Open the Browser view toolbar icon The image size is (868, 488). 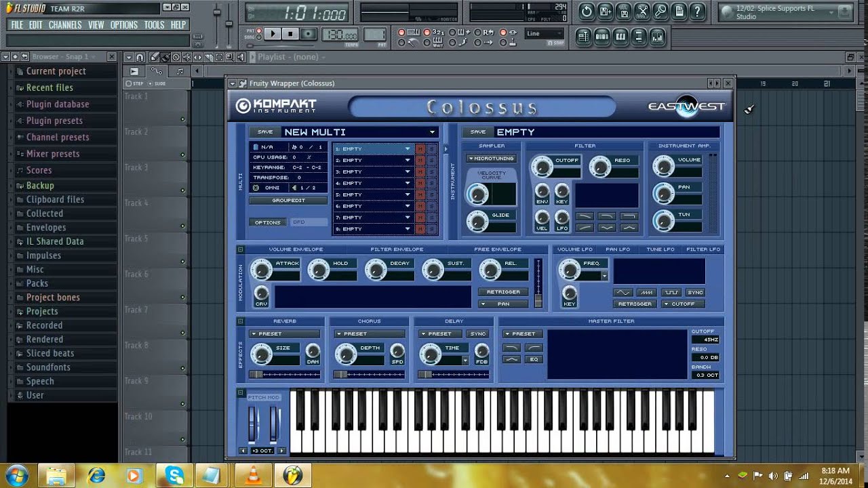click(639, 37)
